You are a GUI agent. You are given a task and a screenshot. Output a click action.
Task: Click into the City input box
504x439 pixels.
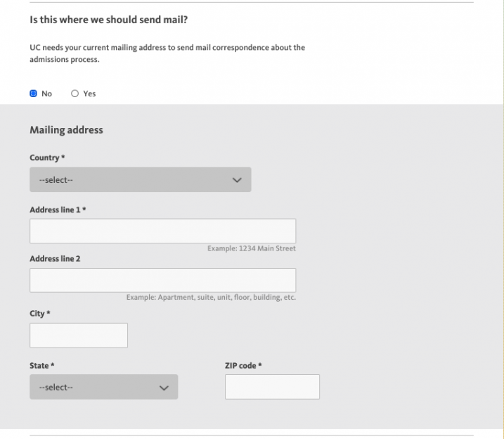pos(79,336)
